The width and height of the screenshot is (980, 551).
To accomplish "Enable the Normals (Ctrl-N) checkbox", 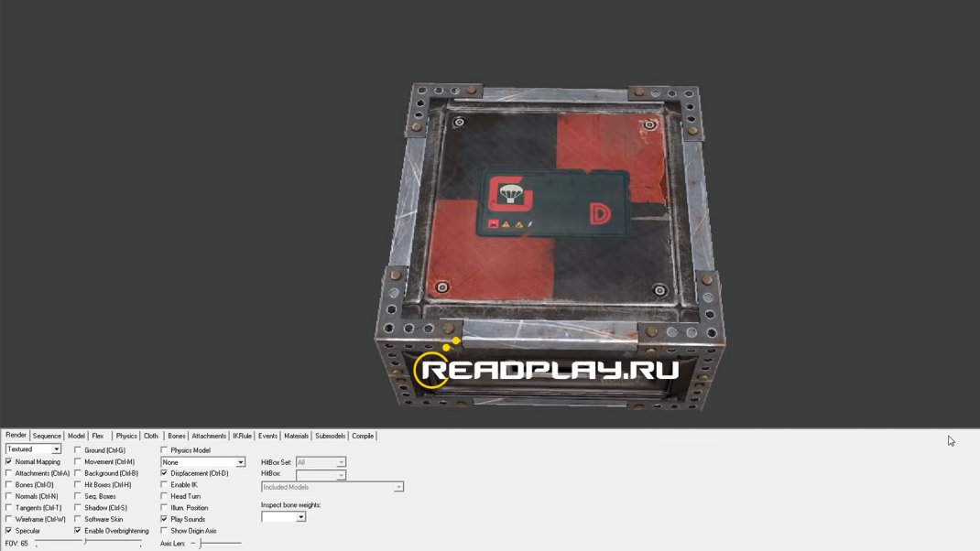I will coord(9,496).
